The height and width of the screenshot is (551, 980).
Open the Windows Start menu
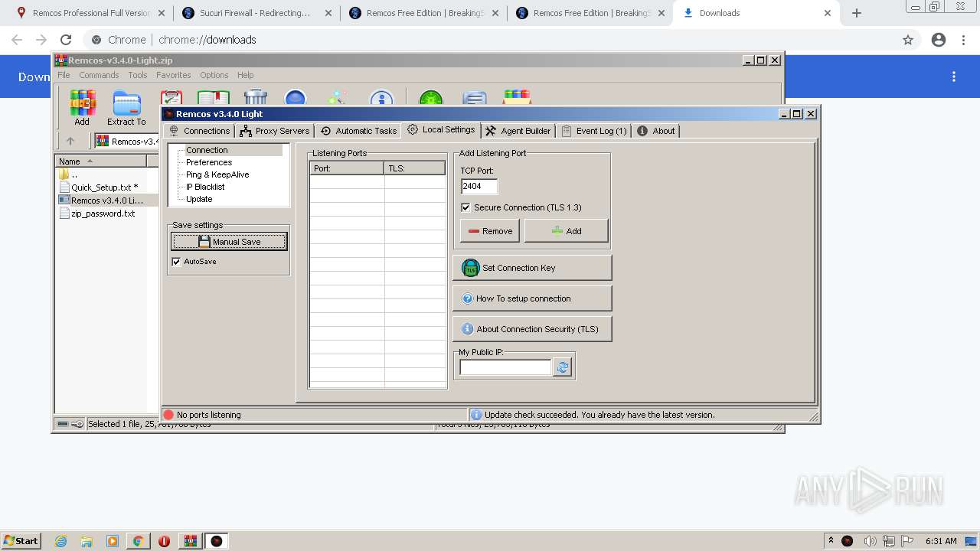point(21,540)
